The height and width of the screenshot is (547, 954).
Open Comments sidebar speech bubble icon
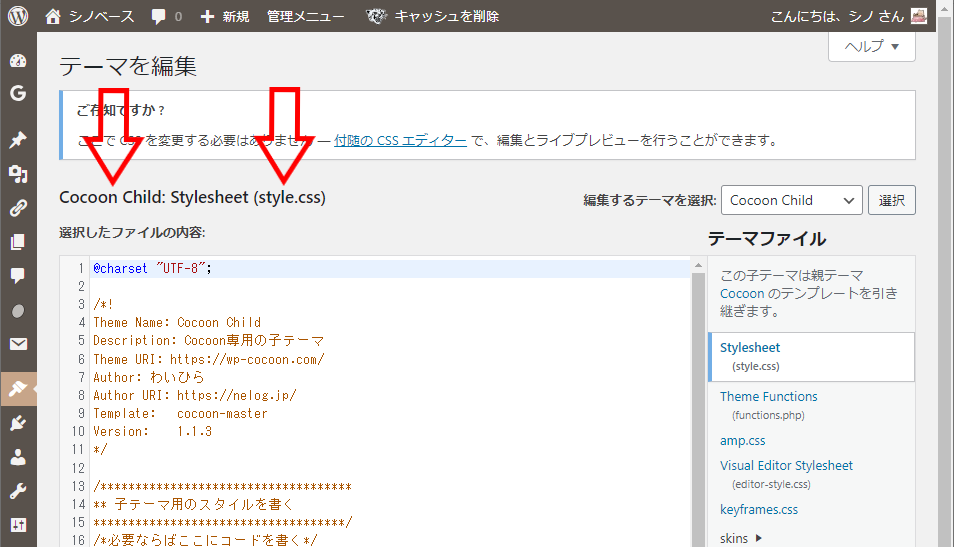coord(18,276)
